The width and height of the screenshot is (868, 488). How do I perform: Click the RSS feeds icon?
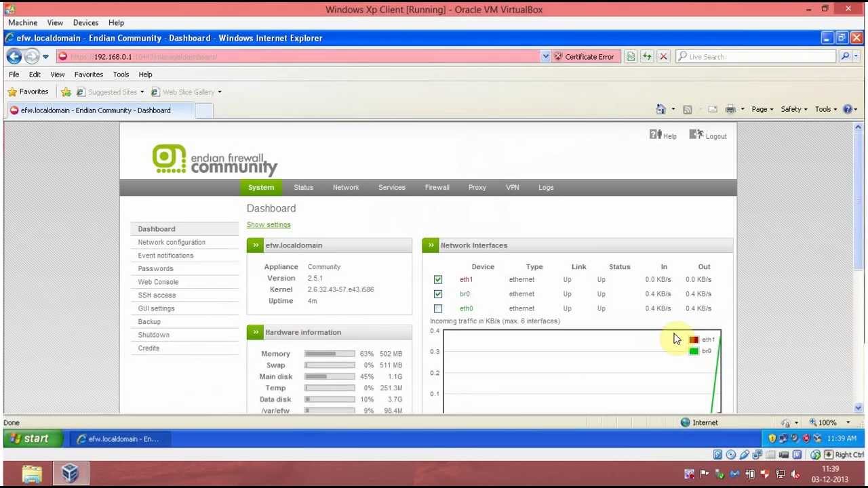click(687, 109)
